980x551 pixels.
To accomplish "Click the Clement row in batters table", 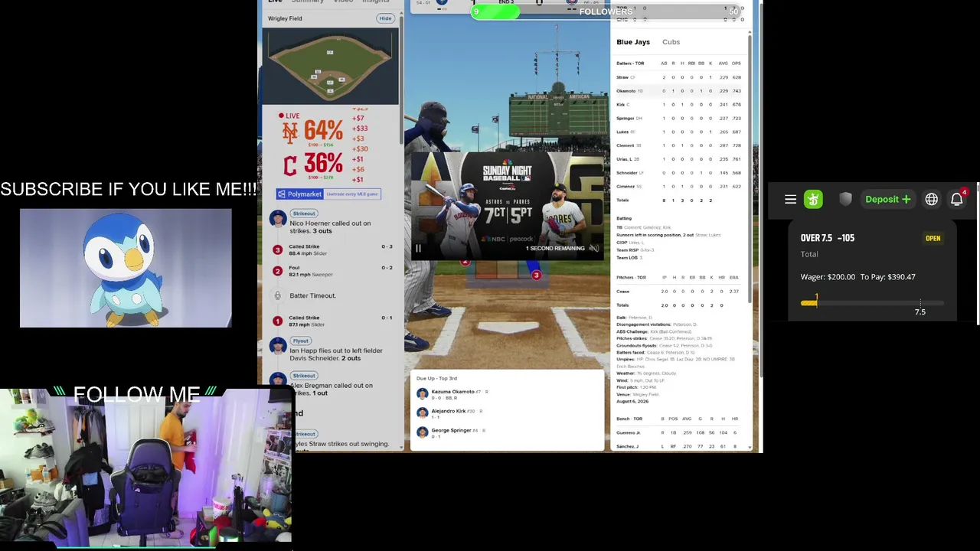I will [x=678, y=145].
